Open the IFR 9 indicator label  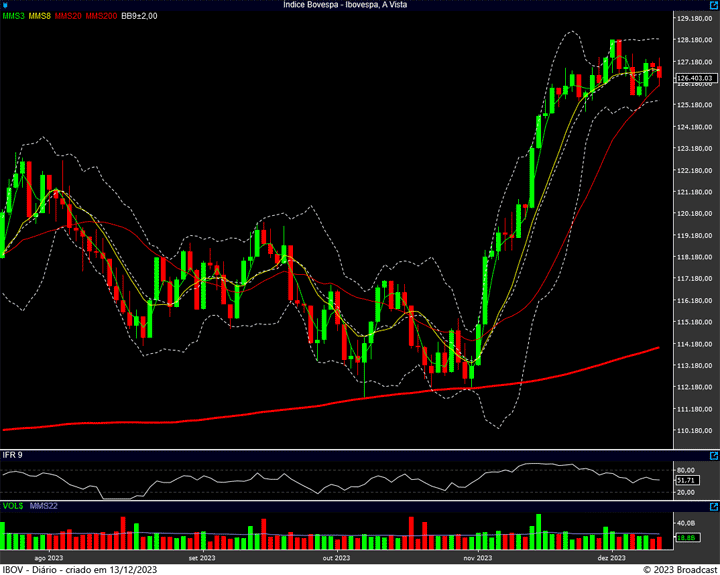click(12, 456)
